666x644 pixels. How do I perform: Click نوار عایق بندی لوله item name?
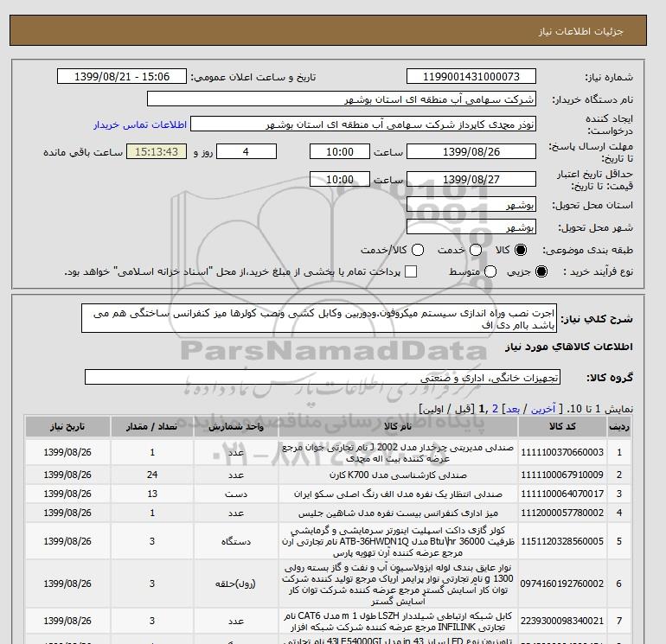click(x=398, y=584)
